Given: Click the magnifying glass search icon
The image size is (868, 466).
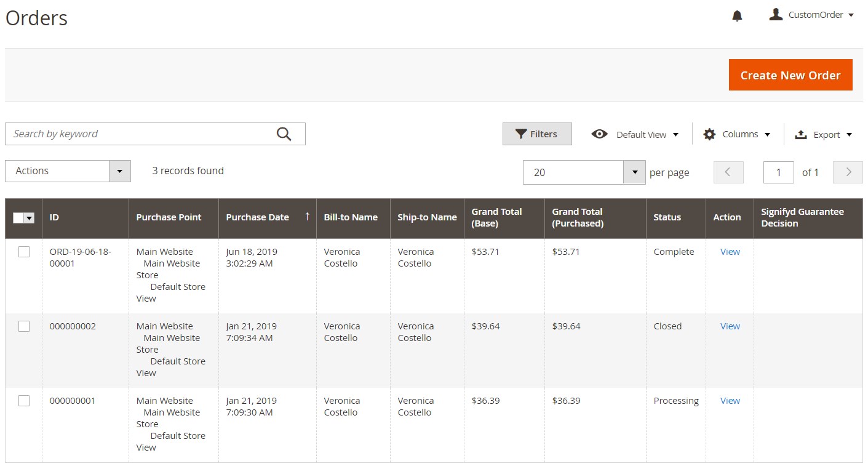Looking at the screenshot, I should pos(284,134).
